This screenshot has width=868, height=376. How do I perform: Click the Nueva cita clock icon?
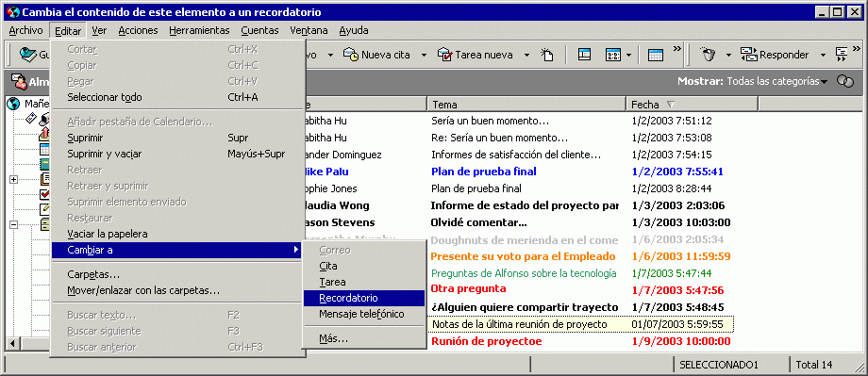point(350,55)
